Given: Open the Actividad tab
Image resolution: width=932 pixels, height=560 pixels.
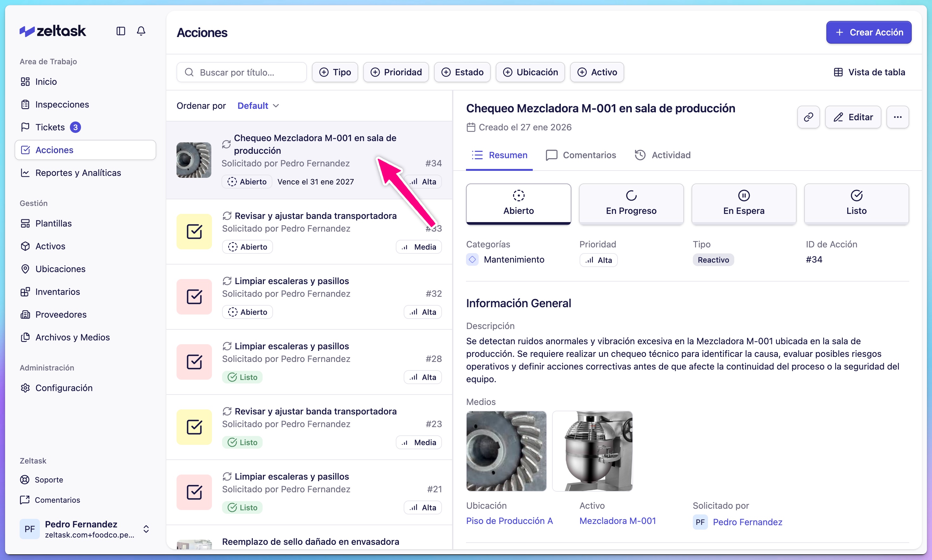Looking at the screenshot, I should click(x=662, y=155).
